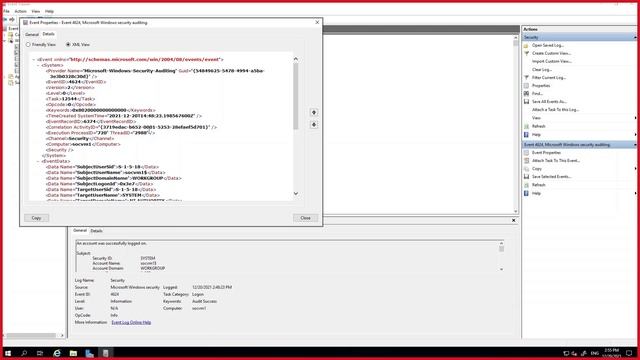This screenshot has width=640, height=360.
Task: Show previous event with up arrow button
Action: [x=313, y=112]
